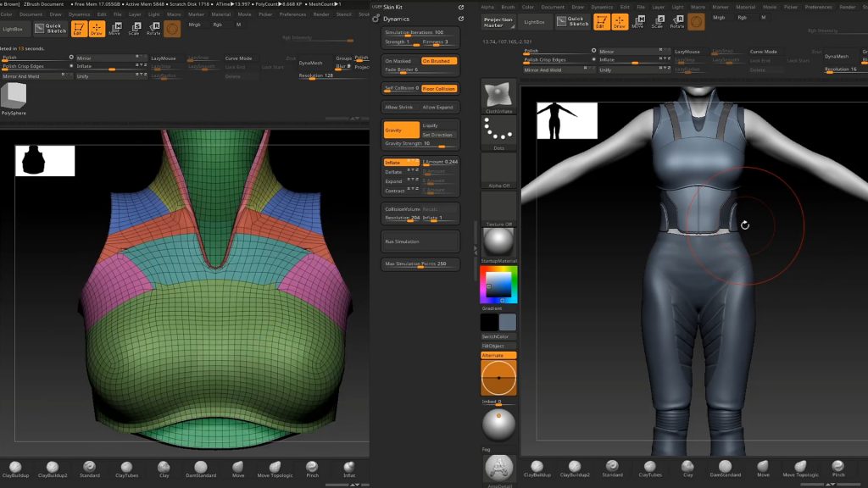The image size is (868, 488).
Task: Pick the DamStandard brush in right window
Action: coord(725,469)
